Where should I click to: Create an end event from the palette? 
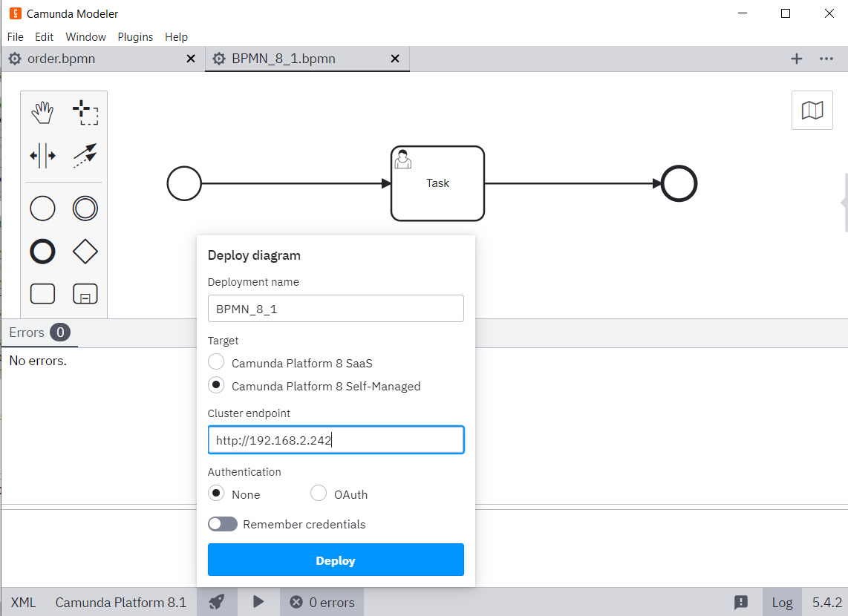click(42, 252)
